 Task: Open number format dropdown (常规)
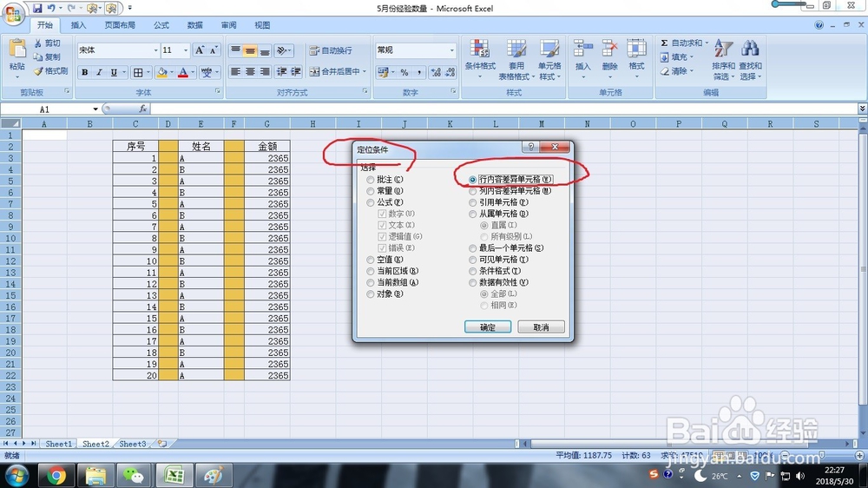click(x=451, y=50)
